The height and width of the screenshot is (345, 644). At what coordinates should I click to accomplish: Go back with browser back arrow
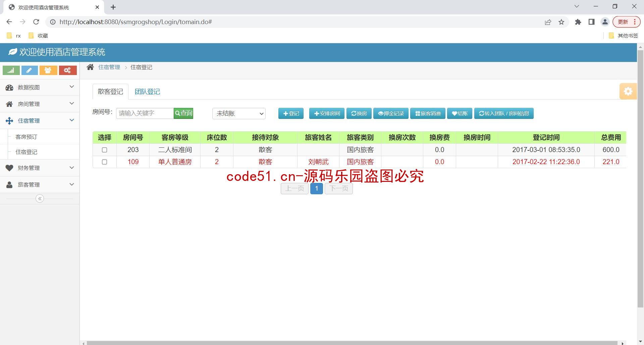click(x=9, y=22)
